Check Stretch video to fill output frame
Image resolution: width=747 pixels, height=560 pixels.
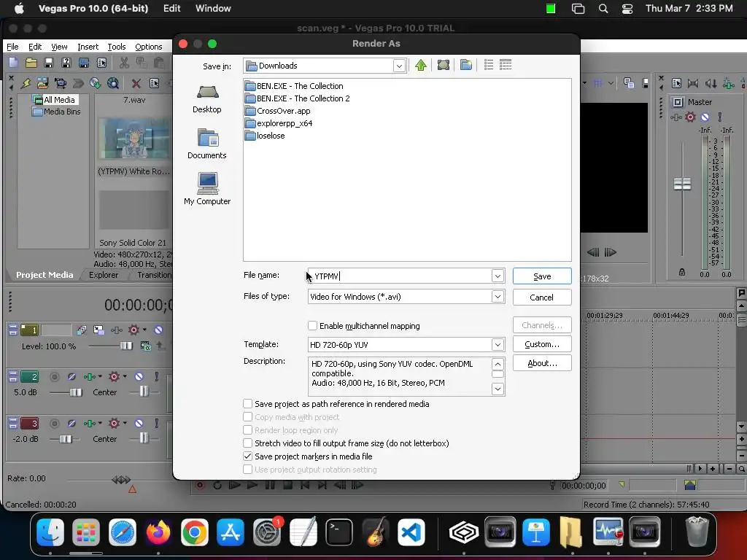tap(248, 443)
